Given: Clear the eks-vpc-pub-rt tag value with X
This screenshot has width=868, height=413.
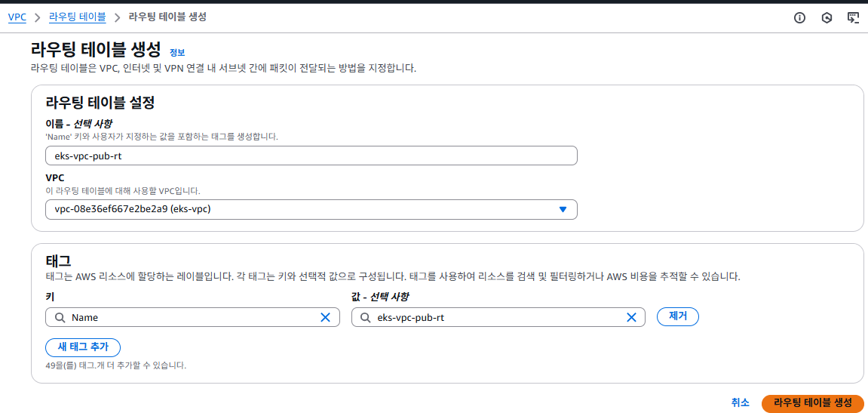Looking at the screenshot, I should coord(631,317).
